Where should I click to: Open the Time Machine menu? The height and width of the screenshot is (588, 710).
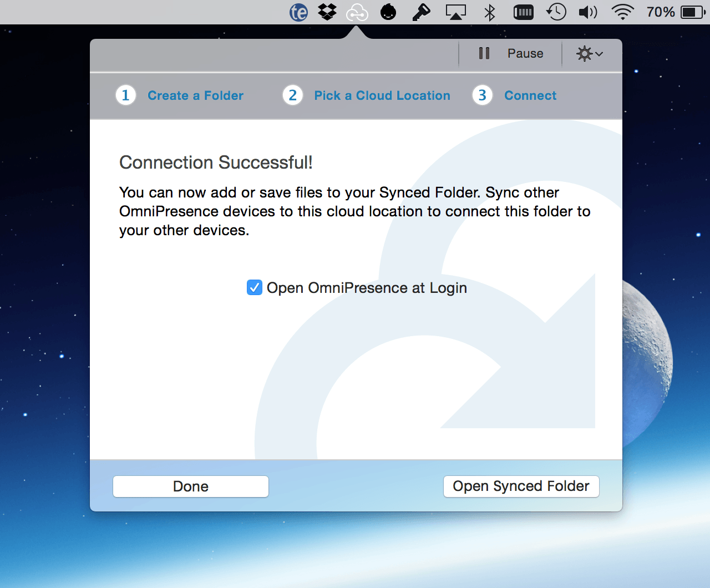tap(556, 12)
